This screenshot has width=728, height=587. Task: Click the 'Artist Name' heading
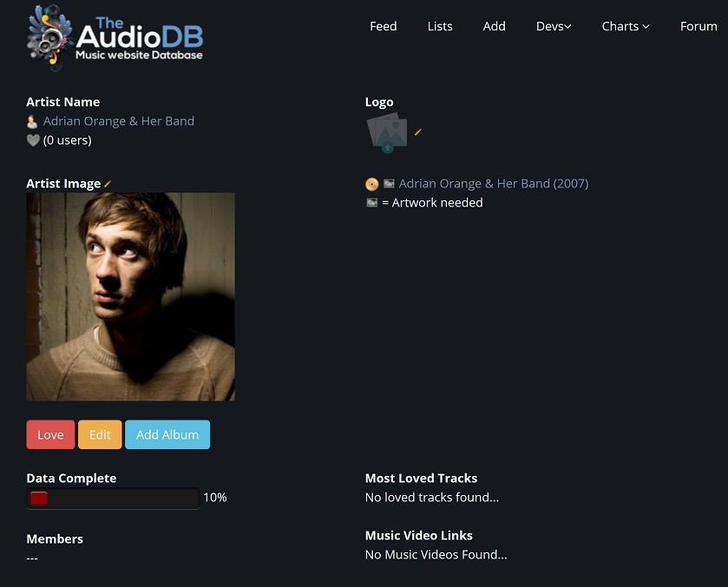63,102
